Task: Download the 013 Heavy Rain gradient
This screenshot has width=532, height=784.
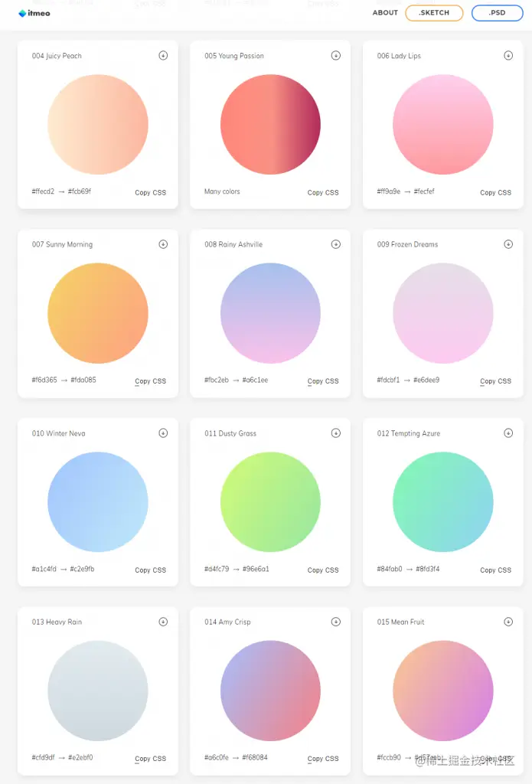Action: point(163,622)
